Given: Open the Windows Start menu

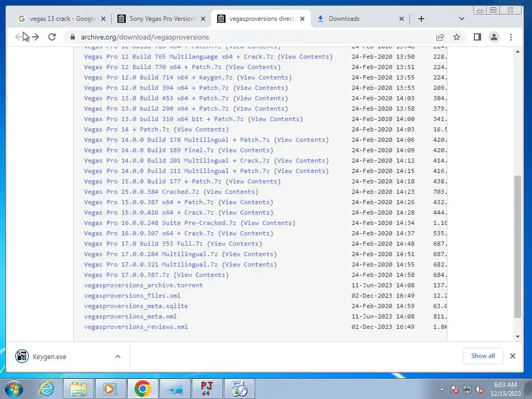Looking at the screenshot, I should click(x=14, y=389).
